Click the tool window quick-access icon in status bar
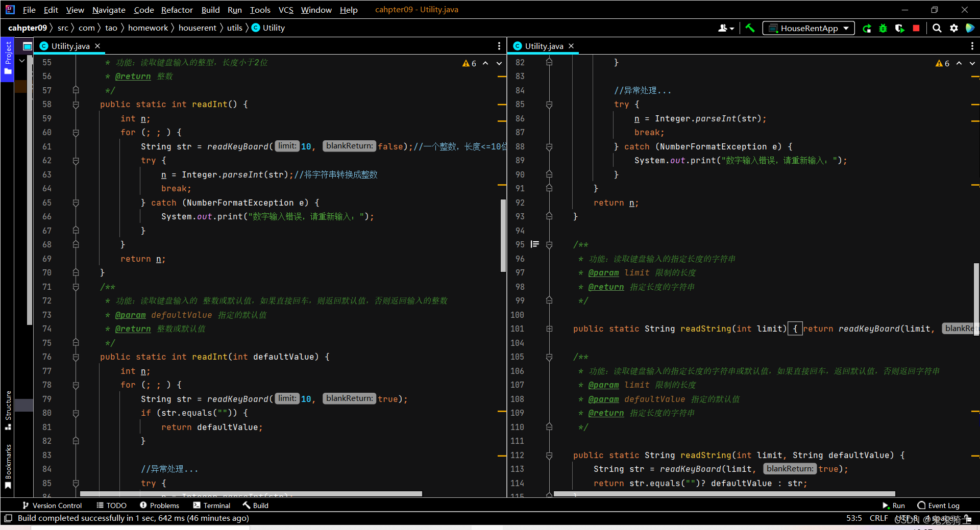Image resolution: width=980 pixels, height=530 pixels. tap(8, 518)
